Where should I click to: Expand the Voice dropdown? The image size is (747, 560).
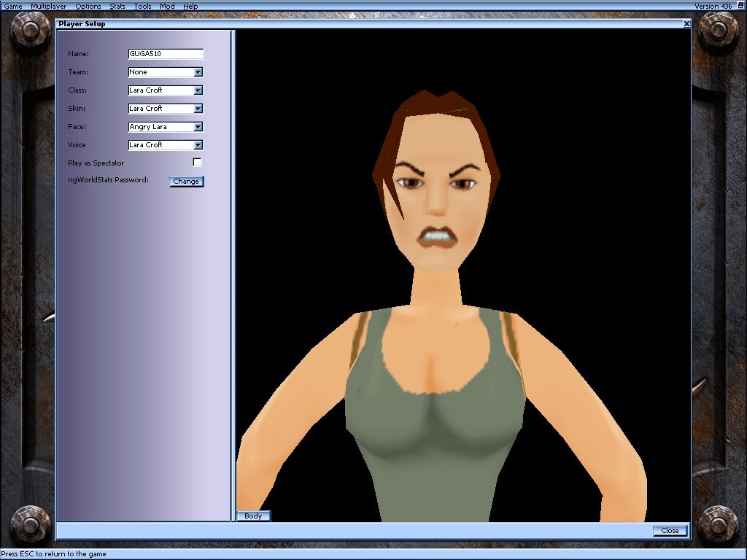point(198,144)
